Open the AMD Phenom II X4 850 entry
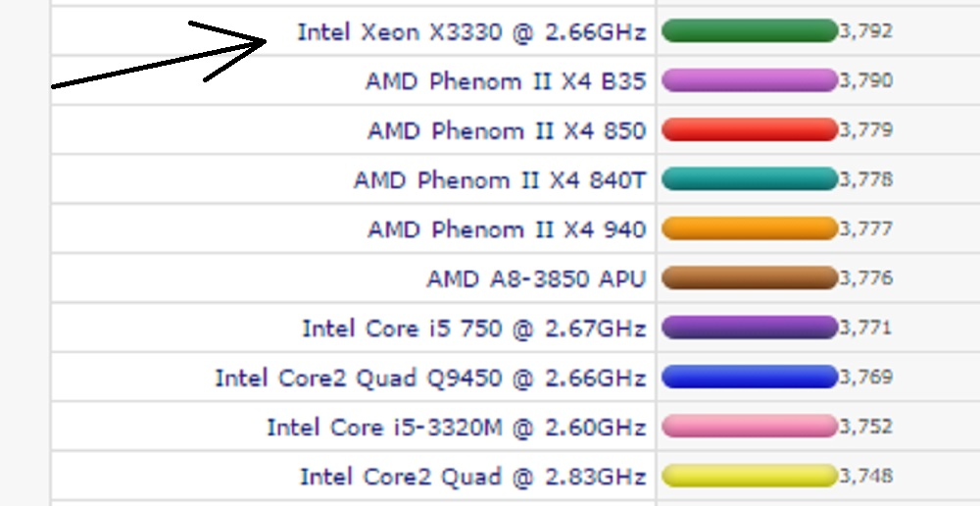 pos(507,130)
